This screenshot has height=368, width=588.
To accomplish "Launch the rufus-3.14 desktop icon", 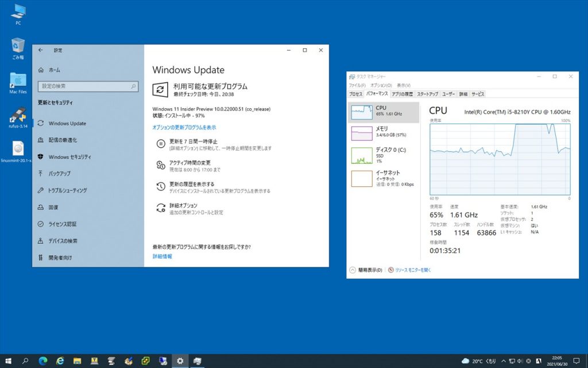I will pos(18,117).
